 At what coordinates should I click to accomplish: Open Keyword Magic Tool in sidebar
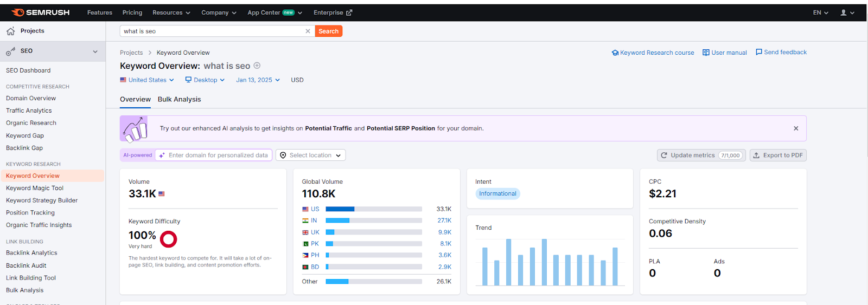(35, 188)
